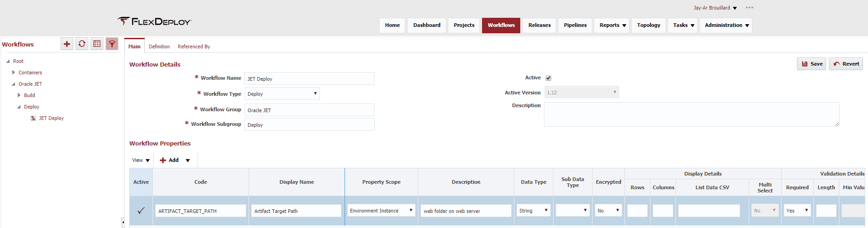Click the Columns input field
The height and width of the screenshot is (228, 868).
click(663, 211)
